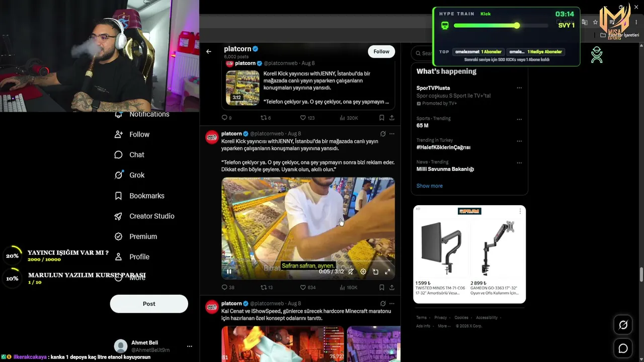Go back using the arrow beside platcorn
The width and height of the screenshot is (644, 362).
click(209, 51)
